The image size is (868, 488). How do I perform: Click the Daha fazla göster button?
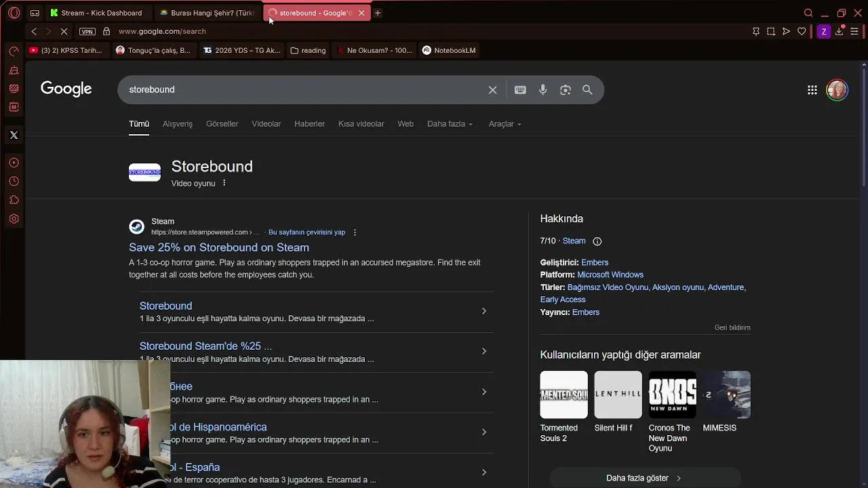644,478
